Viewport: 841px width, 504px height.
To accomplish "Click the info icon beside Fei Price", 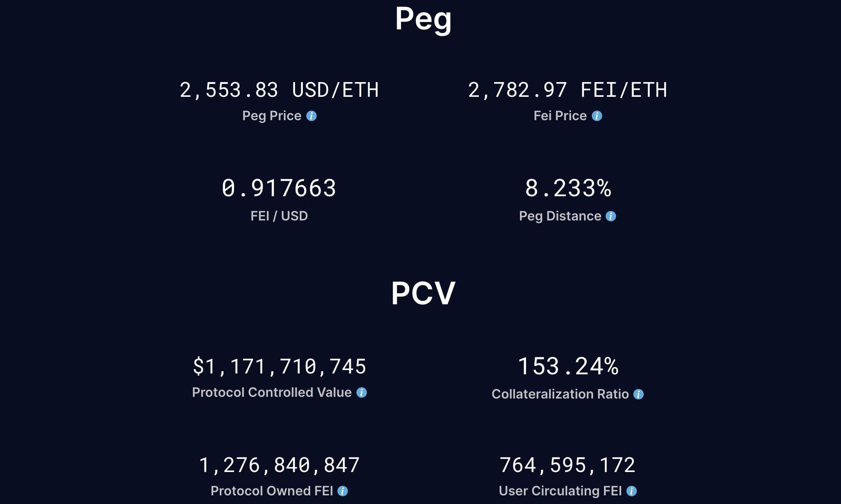I will pyautogui.click(x=597, y=116).
